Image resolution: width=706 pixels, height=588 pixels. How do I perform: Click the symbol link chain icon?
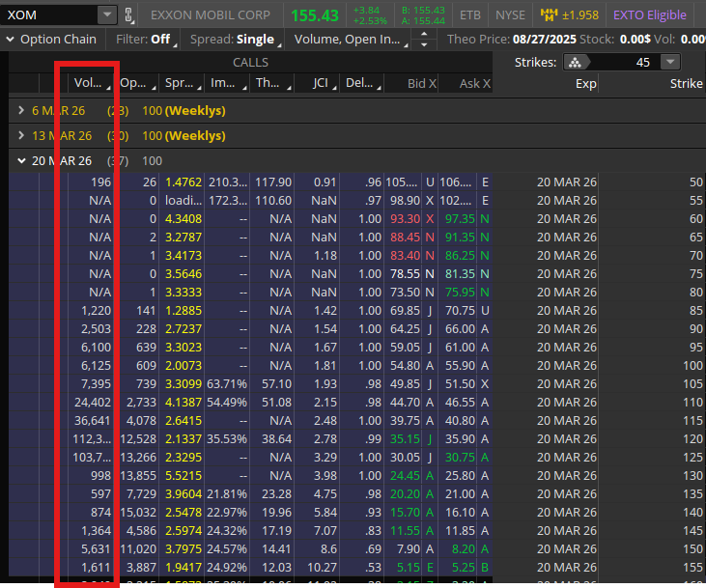tap(128, 15)
